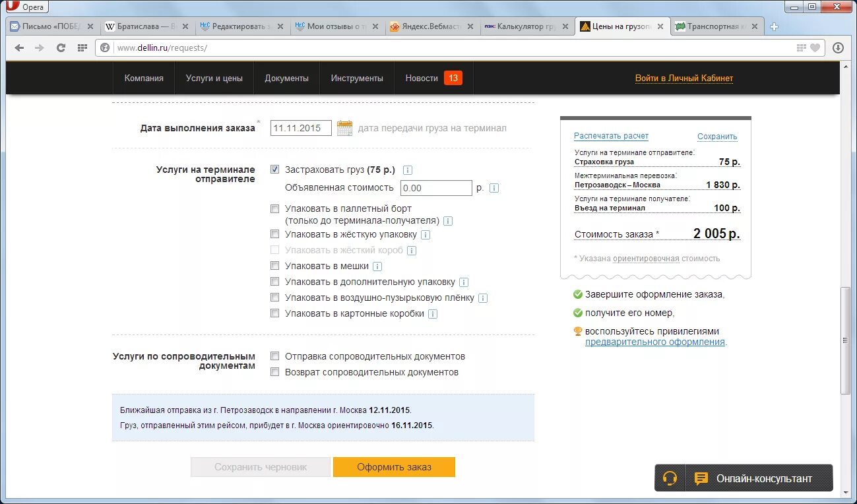The width and height of the screenshot is (857, 504).
Task: Click the page vertical scrollbar
Action: [x=845, y=340]
